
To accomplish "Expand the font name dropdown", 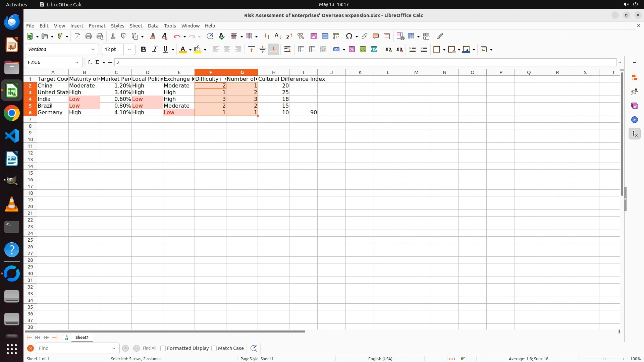I will click(93, 50).
